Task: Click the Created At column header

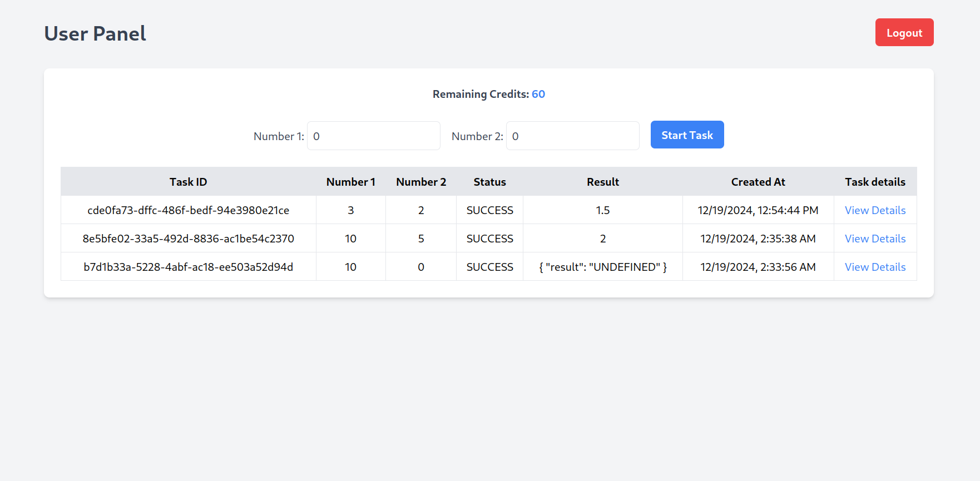Action: 758,182
